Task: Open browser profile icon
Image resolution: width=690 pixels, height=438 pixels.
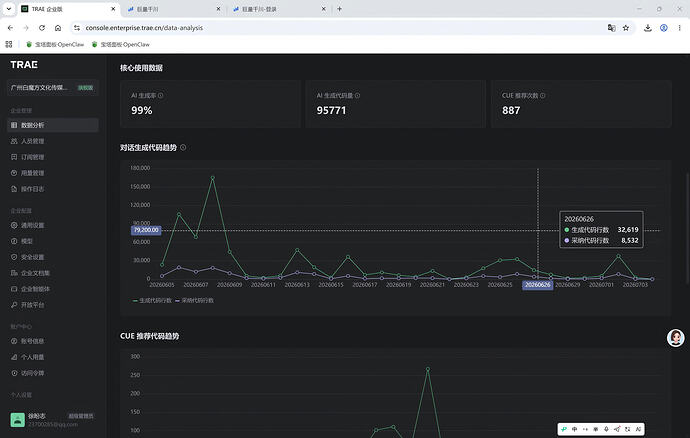Action: (664, 28)
